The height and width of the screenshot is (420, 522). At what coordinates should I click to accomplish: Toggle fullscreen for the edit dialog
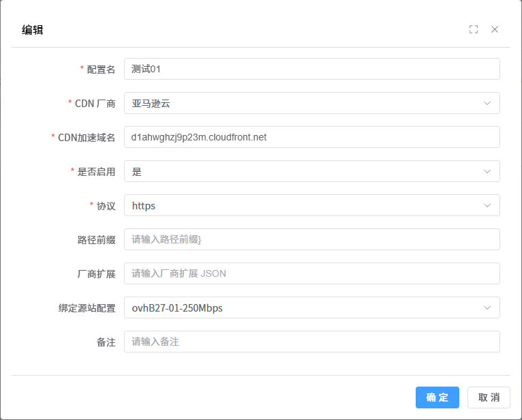pos(474,29)
